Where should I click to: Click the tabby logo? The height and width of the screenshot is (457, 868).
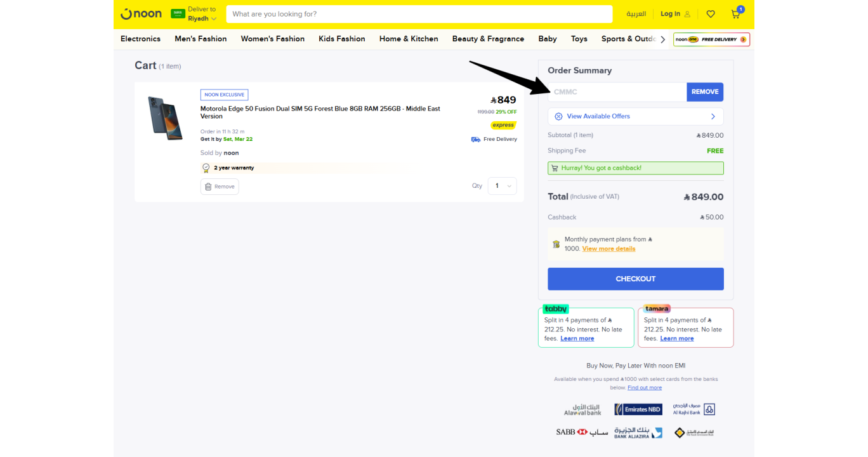click(x=556, y=309)
